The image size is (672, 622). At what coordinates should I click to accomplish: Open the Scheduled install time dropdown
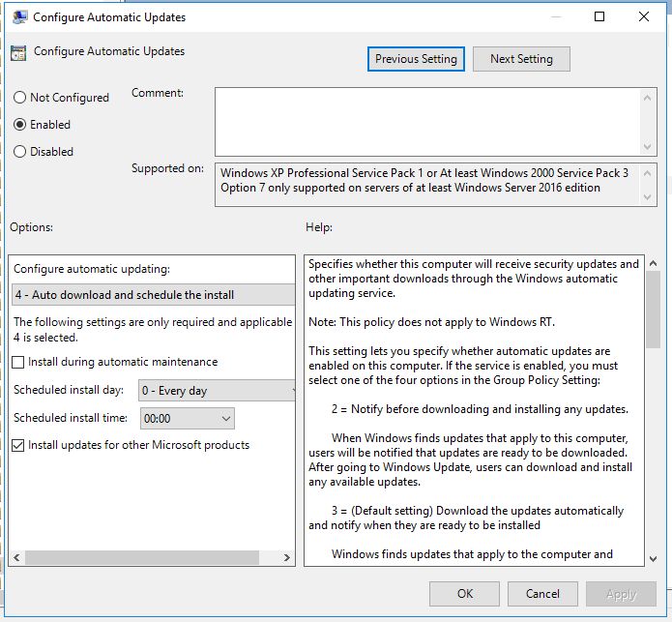click(188, 419)
